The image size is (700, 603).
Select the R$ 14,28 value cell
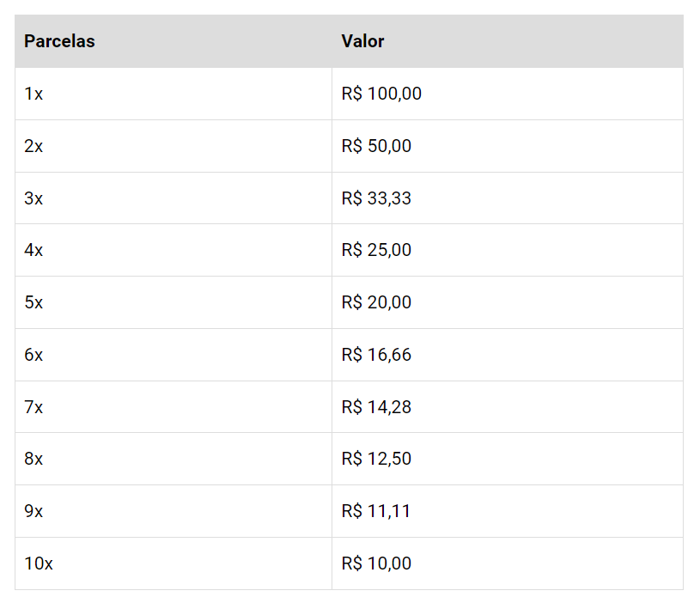point(508,407)
